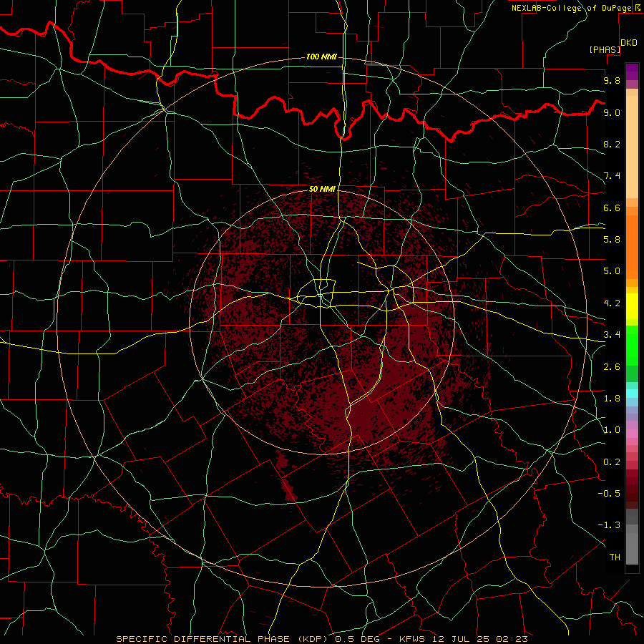The width and height of the screenshot is (644, 644).
Task: Click the orange segment of the color bar
Action: tap(632, 246)
